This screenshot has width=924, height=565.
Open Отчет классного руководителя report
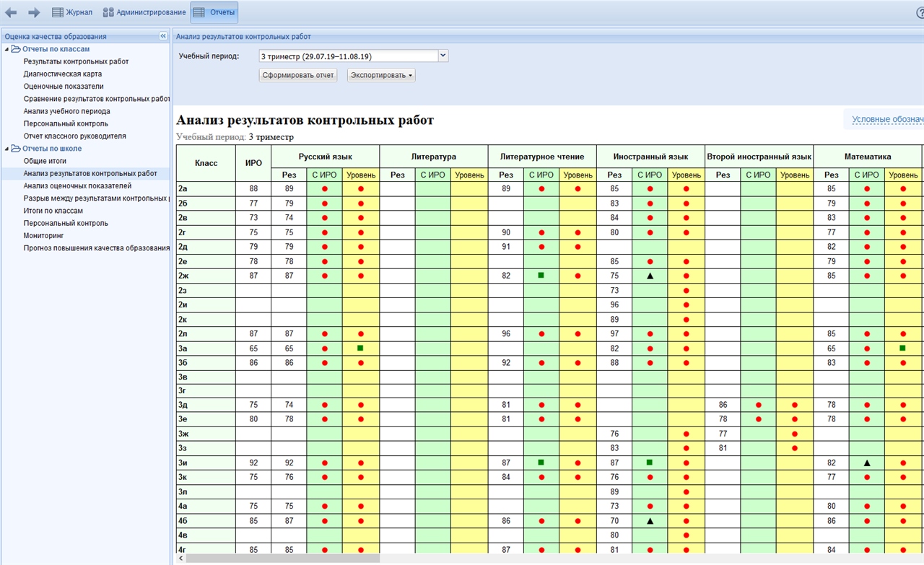(x=74, y=136)
